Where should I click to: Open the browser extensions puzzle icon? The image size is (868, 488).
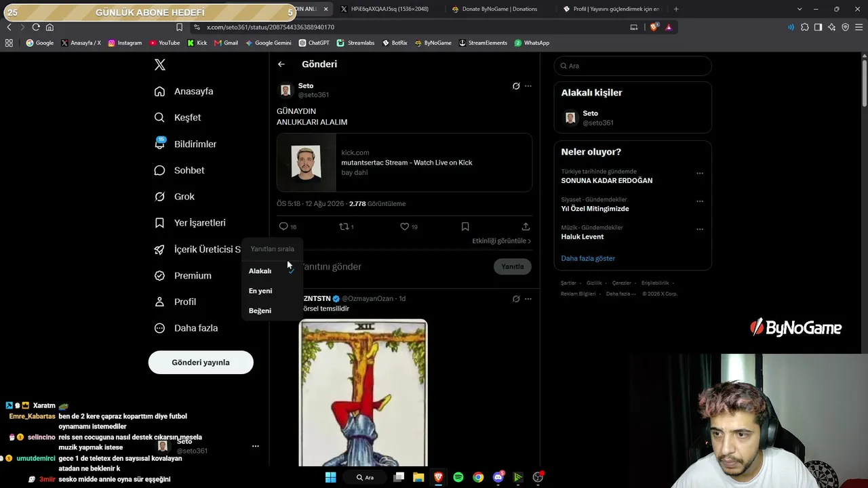[x=805, y=27]
